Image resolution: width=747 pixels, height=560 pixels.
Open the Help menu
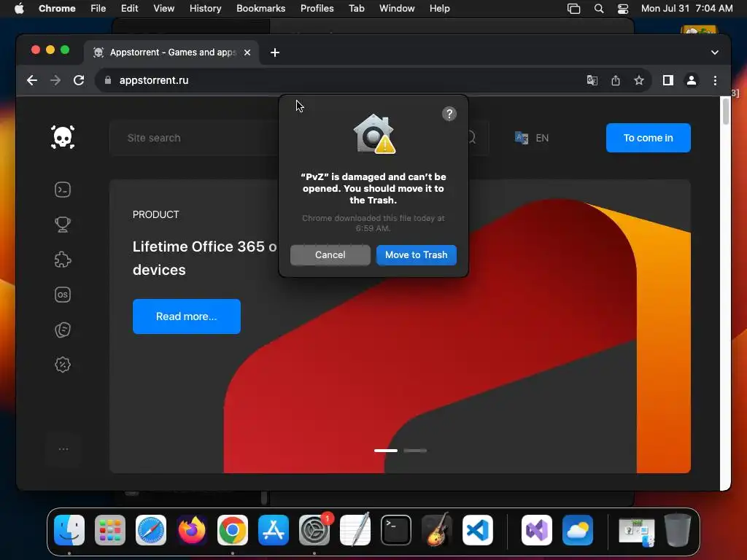(x=439, y=8)
